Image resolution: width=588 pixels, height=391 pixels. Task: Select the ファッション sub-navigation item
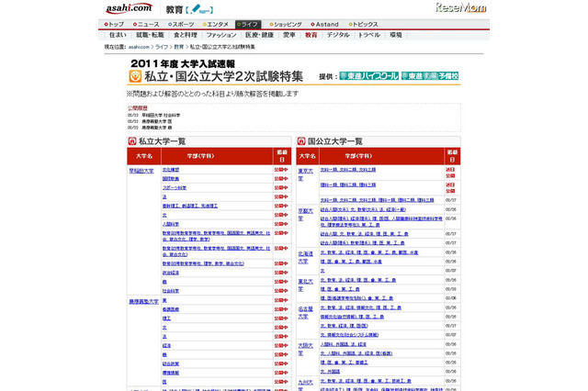pyautogui.click(x=221, y=35)
